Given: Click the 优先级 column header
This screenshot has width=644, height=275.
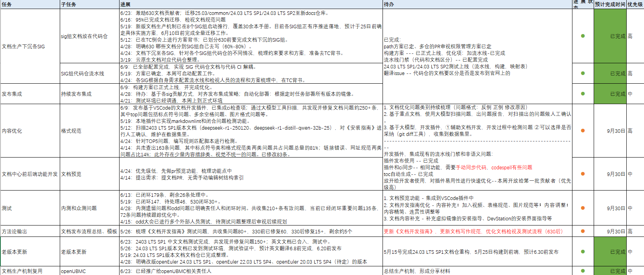Looking at the screenshot, I should (x=635, y=4).
